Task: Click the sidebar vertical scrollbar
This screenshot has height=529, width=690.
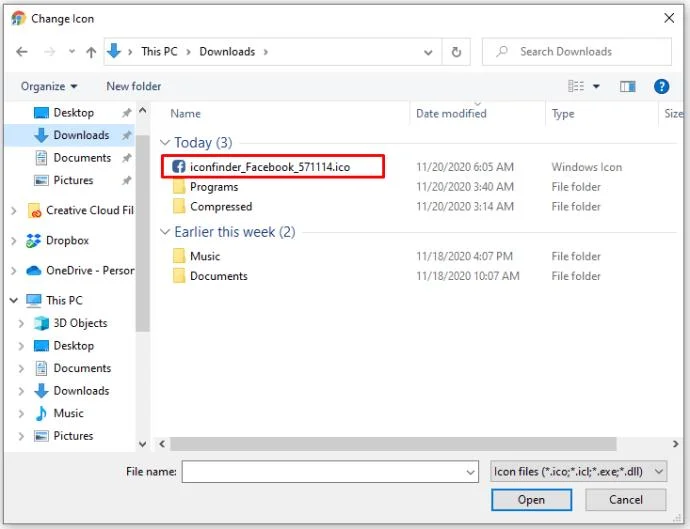Action: click(x=142, y=233)
